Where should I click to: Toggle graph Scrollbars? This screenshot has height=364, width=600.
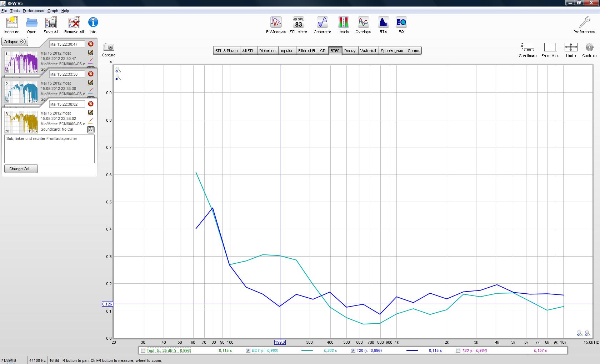coord(527,50)
